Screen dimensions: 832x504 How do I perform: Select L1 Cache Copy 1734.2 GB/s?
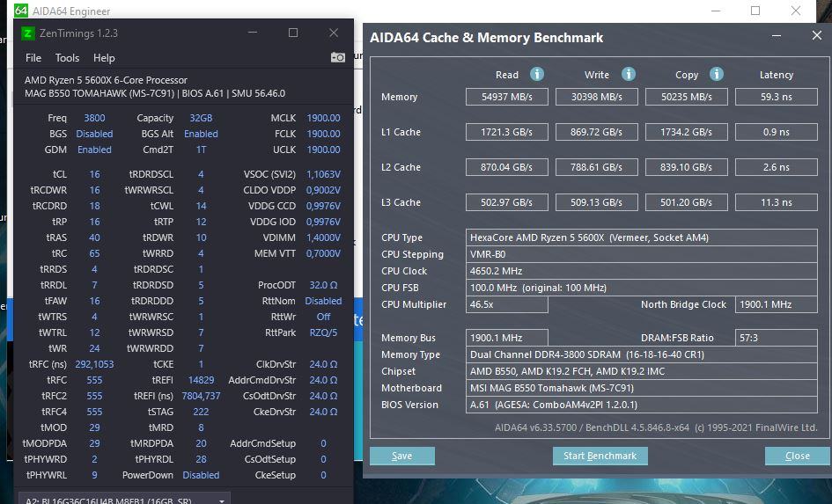(686, 132)
